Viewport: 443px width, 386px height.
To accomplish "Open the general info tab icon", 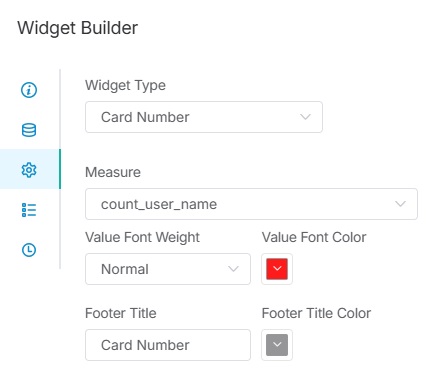I will click(29, 90).
